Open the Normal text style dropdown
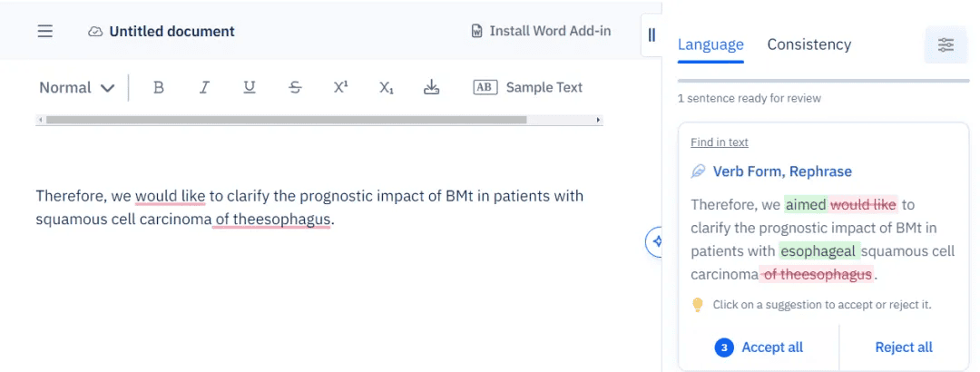This screenshot has height=372, width=980. point(77,87)
